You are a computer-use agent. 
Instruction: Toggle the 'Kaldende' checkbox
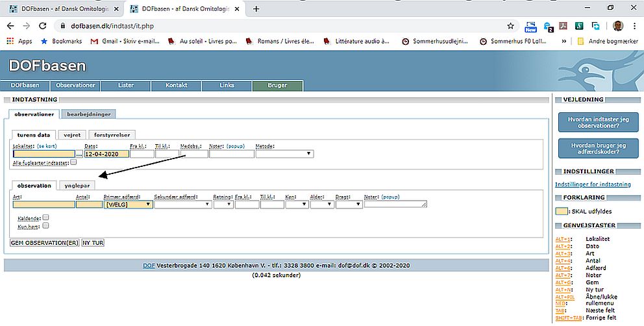point(46,217)
